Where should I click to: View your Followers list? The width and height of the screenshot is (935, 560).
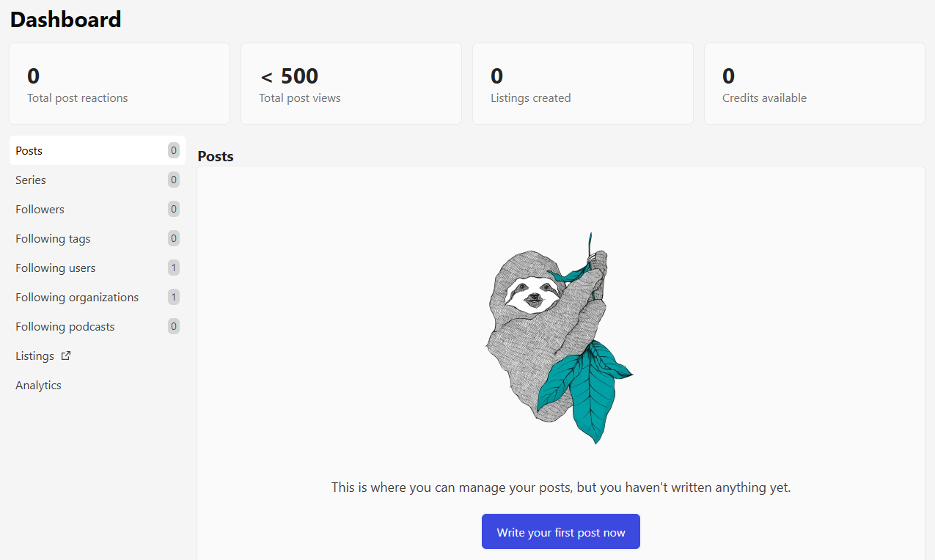40,209
